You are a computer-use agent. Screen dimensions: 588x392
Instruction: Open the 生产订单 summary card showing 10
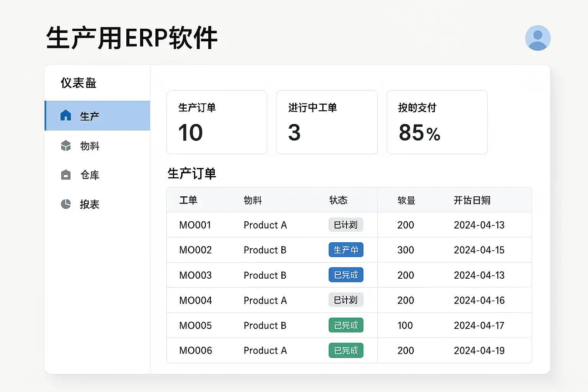[x=216, y=122]
